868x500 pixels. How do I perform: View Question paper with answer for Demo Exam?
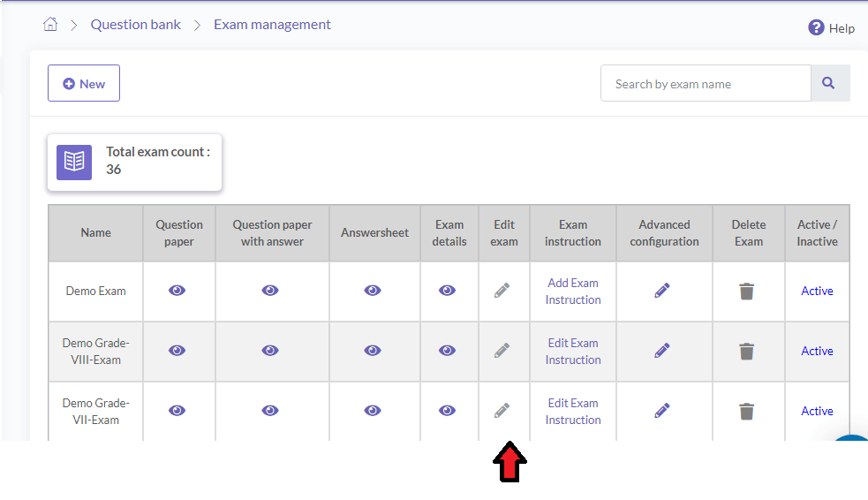tap(270, 291)
